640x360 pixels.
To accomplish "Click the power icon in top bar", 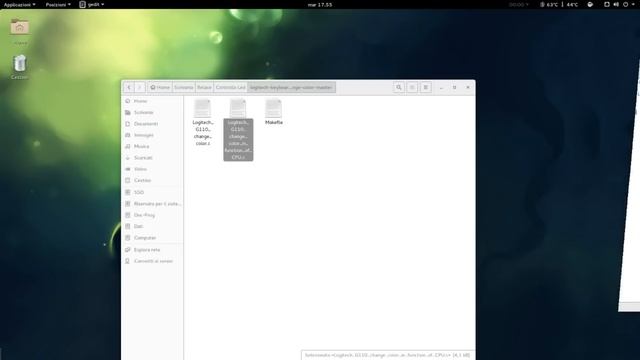I will (625, 4).
